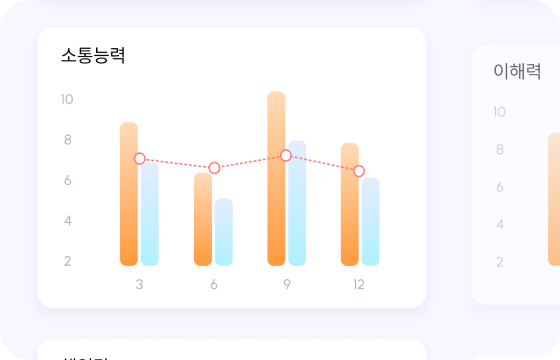Screen dimensions: 560x360
Task: Click the trend line marker above month 9
Action: [286, 155]
